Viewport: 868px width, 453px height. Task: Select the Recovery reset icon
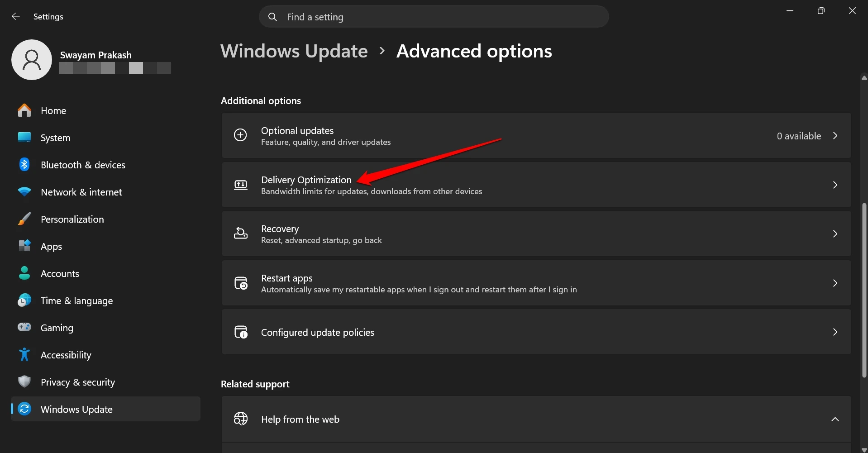241,234
